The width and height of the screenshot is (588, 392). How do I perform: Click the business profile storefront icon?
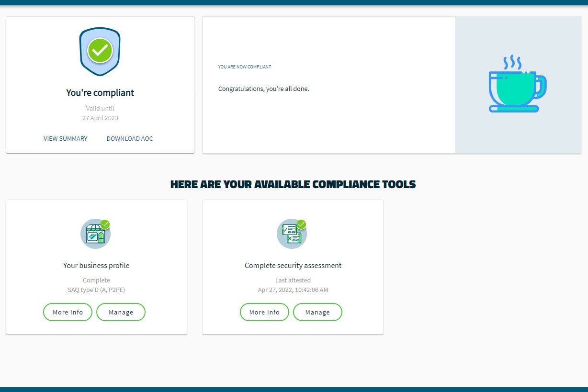point(95,234)
